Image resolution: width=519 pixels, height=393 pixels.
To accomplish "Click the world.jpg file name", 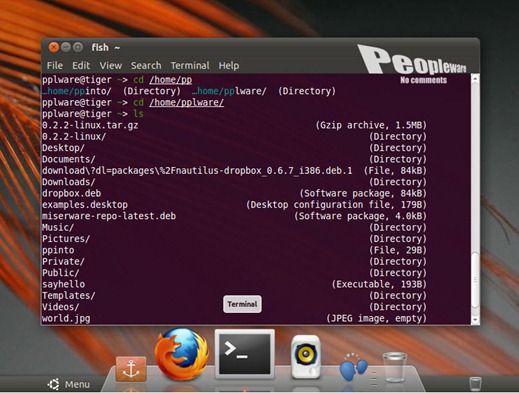I will coord(66,318).
